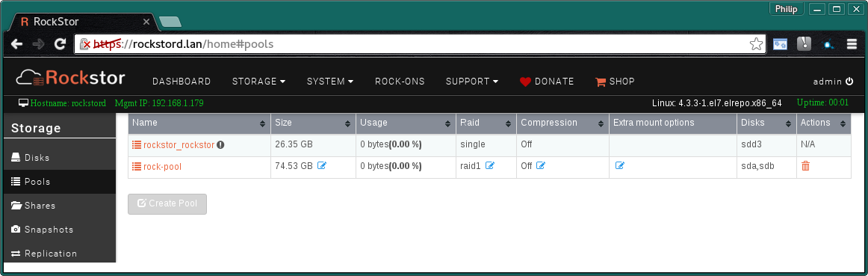
Task: Expand the Support dropdown menu
Action: pos(472,82)
